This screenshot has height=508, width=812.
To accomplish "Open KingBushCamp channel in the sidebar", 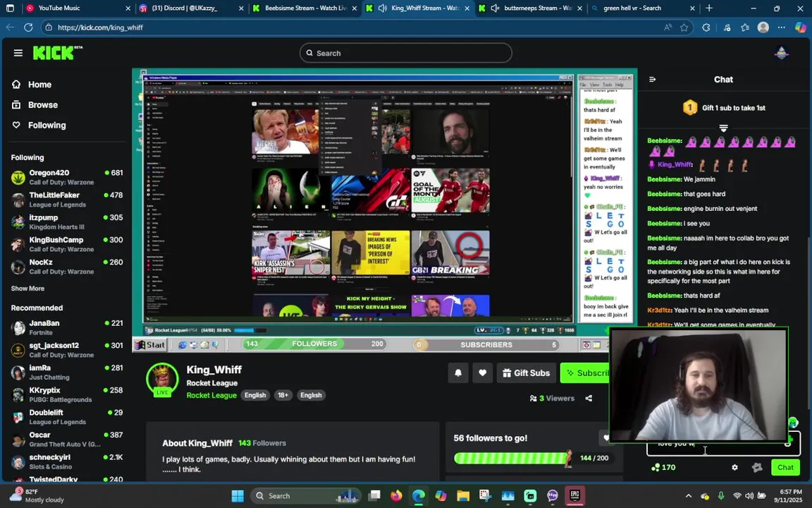I will click(67, 244).
